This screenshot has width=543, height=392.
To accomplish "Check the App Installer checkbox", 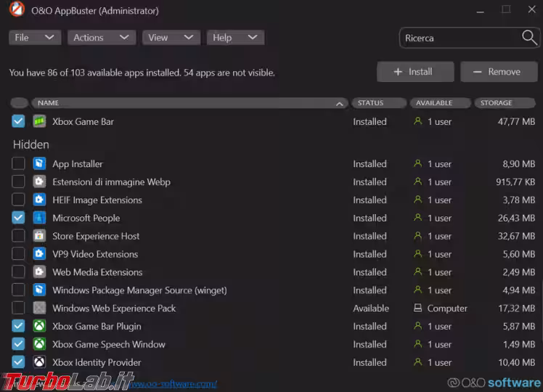I will point(18,163).
